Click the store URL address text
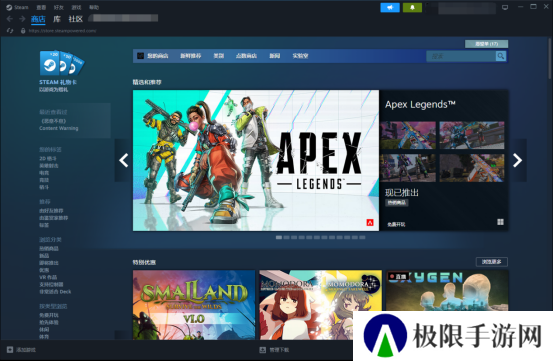The image size is (553, 361). tap(62, 31)
